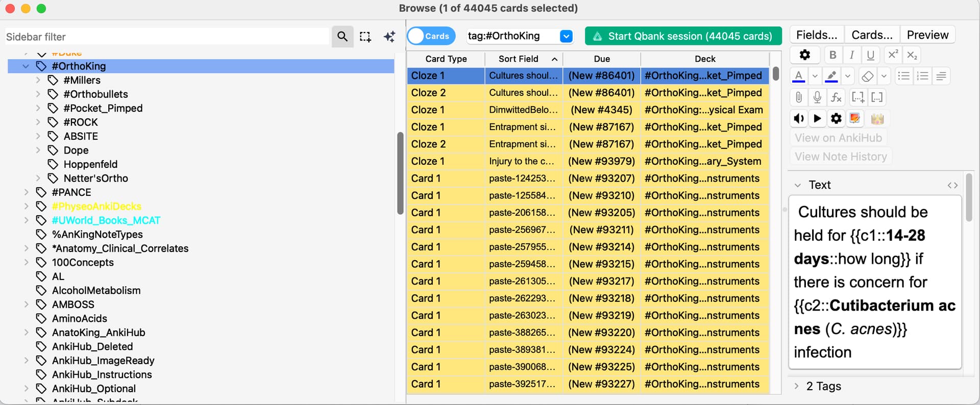Toggle bold text formatting
Screen dimensions: 980x405
pos(832,55)
